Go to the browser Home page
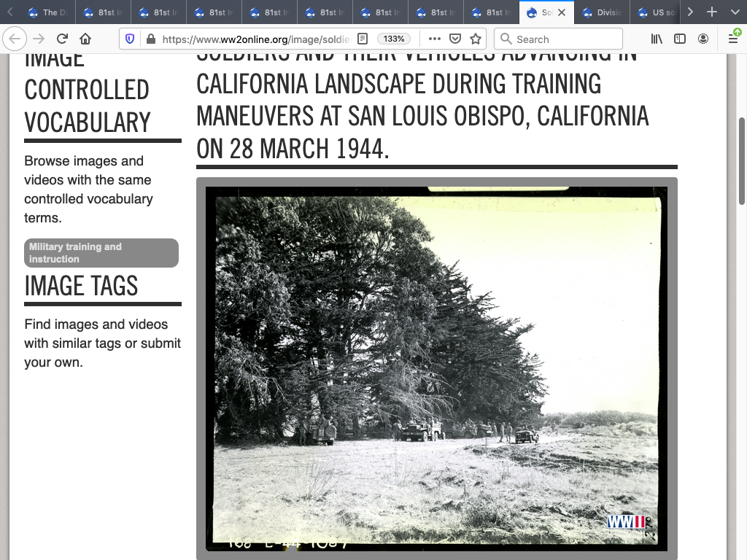Image resolution: width=747 pixels, height=560 pixels. [x=85, y=39]
